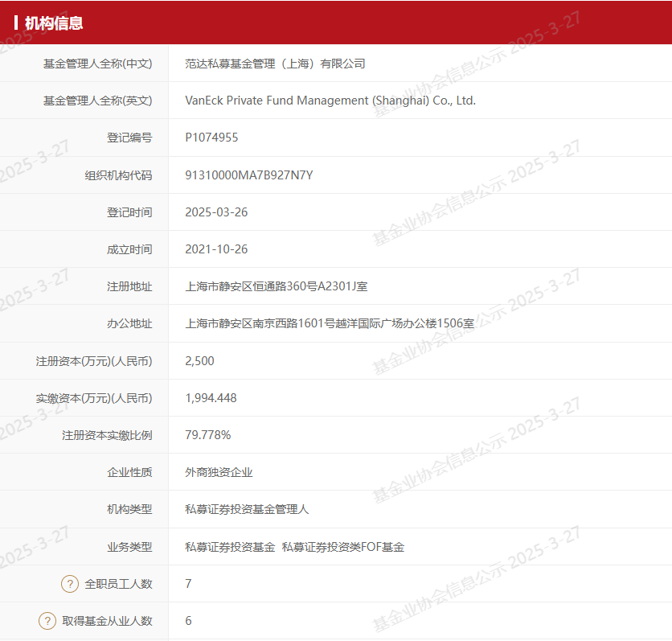The width and height of the screenshot is (672, 641).
Task: Select the office address 南京西路1601号越洋国际广场
Action: 328,323
